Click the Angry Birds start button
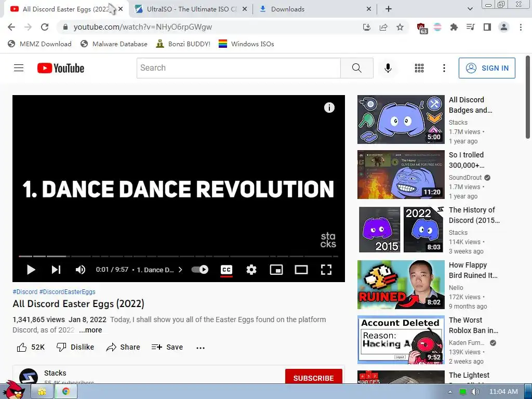This screenshot has height=399, width=532. (x=14, y=391)
